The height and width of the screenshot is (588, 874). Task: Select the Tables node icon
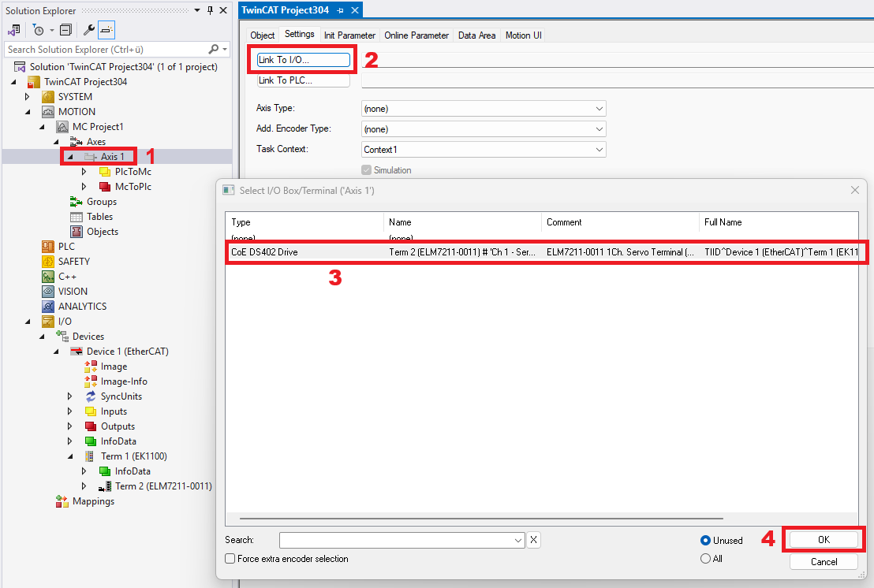[x=77, y=217]
